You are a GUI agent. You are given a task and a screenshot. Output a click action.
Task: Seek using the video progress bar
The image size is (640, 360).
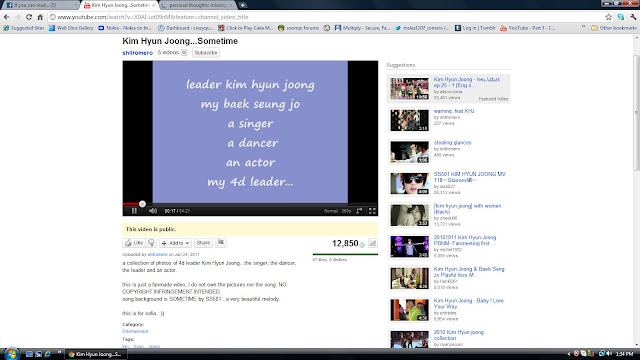(x=250, y=204)
